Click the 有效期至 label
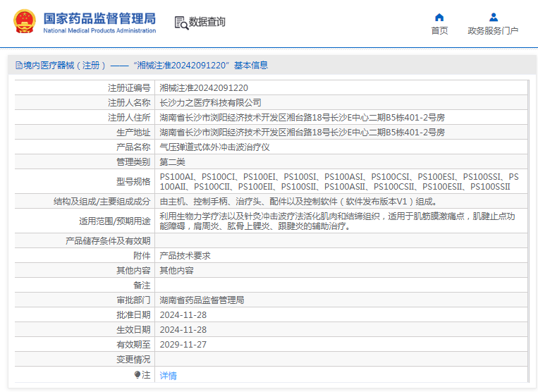Screen dimensions: 538x392 (133, 344)
